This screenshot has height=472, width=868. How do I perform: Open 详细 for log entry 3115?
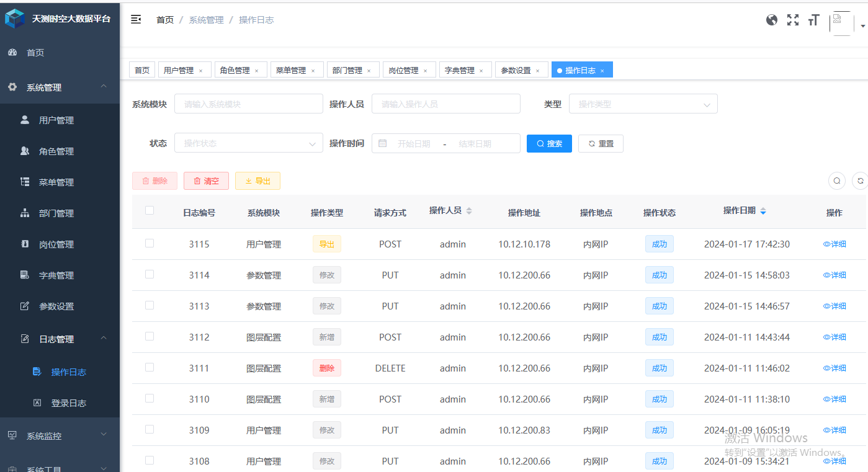click(x=834, y=244)
